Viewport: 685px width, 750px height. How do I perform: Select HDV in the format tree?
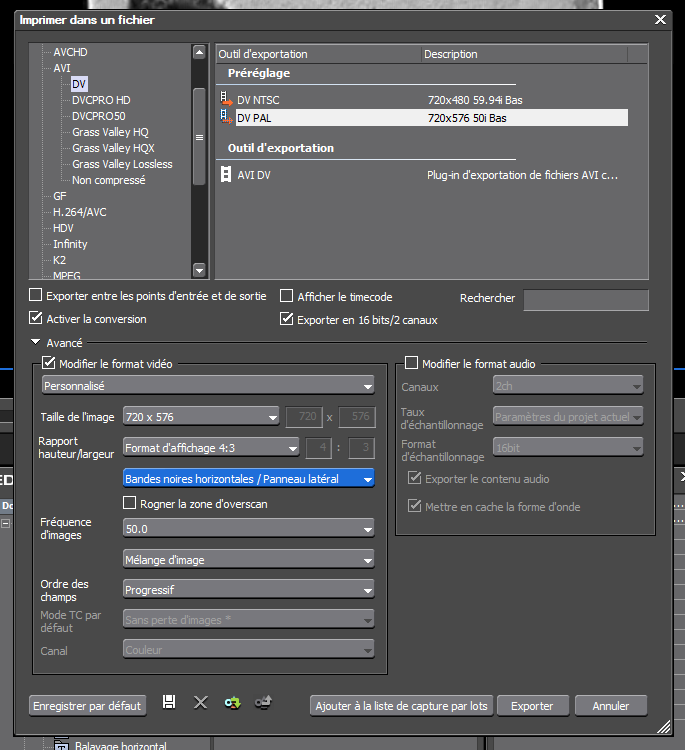pyautogui.click(x=63, y=228)
